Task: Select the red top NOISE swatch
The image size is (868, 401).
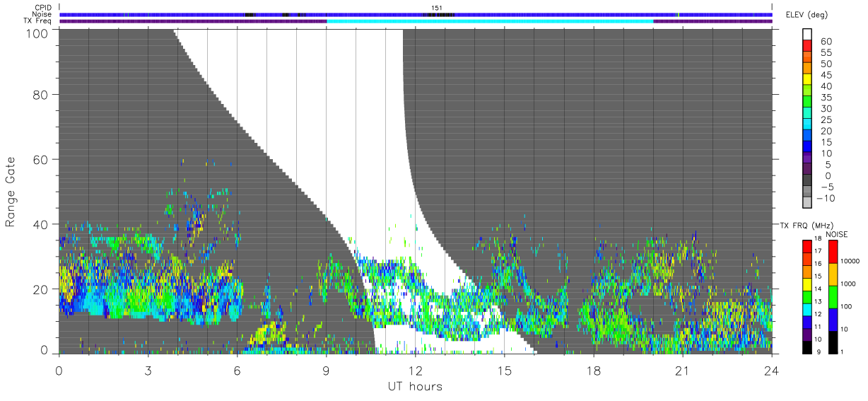Action: (x=834, y=251)
